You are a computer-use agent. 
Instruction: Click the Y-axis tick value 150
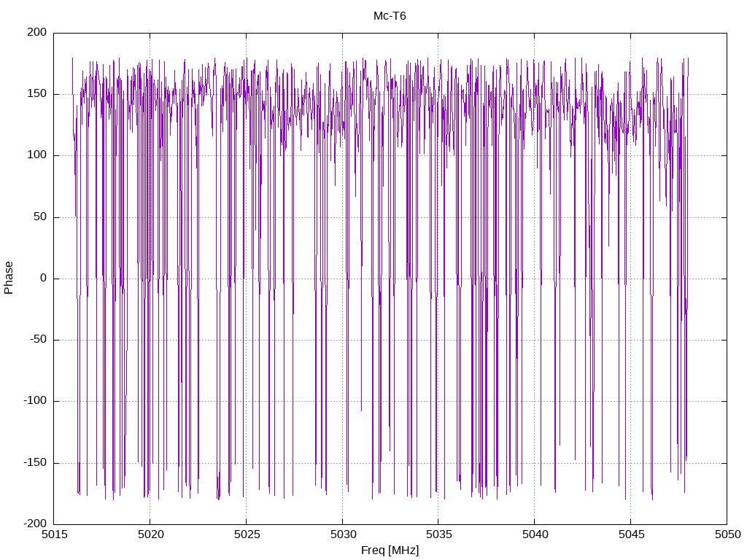click(37, 94)
